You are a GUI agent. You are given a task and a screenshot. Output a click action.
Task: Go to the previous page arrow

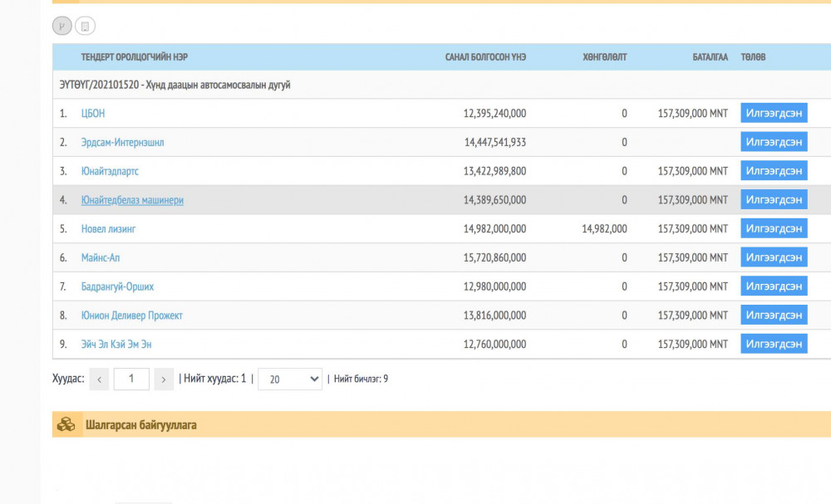[x=99, y=379]
